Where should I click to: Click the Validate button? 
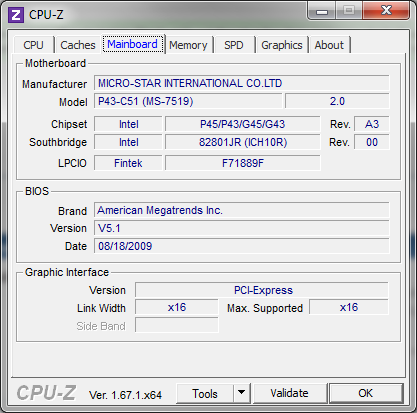pyautogui.click(x=289, y=393)
